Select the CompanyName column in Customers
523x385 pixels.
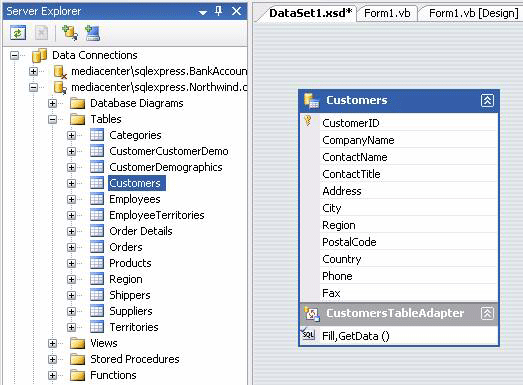(358, 140)
